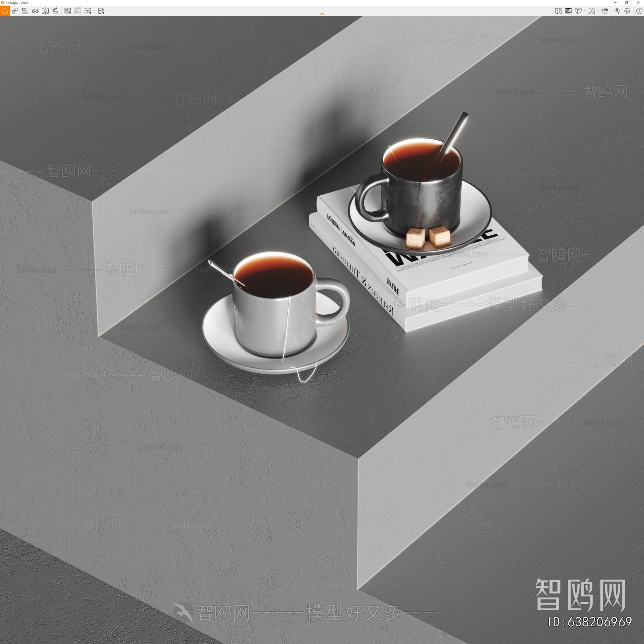Click the Batch Rendering icon

click(78, 11)
